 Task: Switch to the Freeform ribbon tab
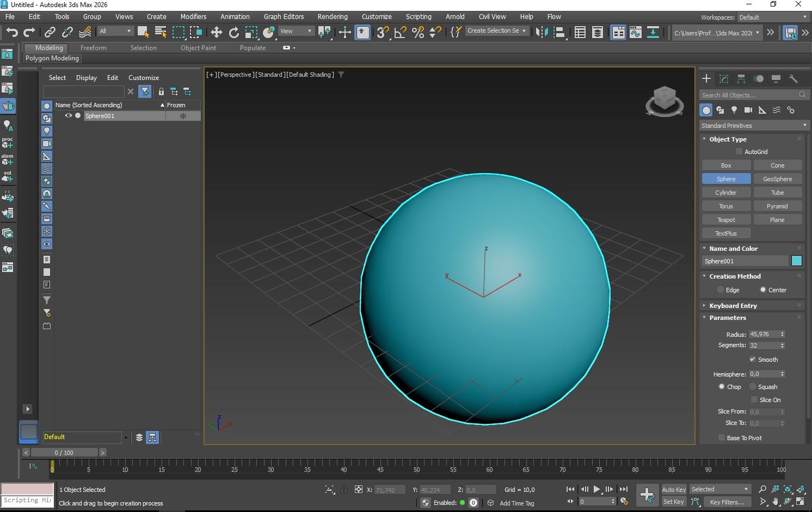pos(93,47)
